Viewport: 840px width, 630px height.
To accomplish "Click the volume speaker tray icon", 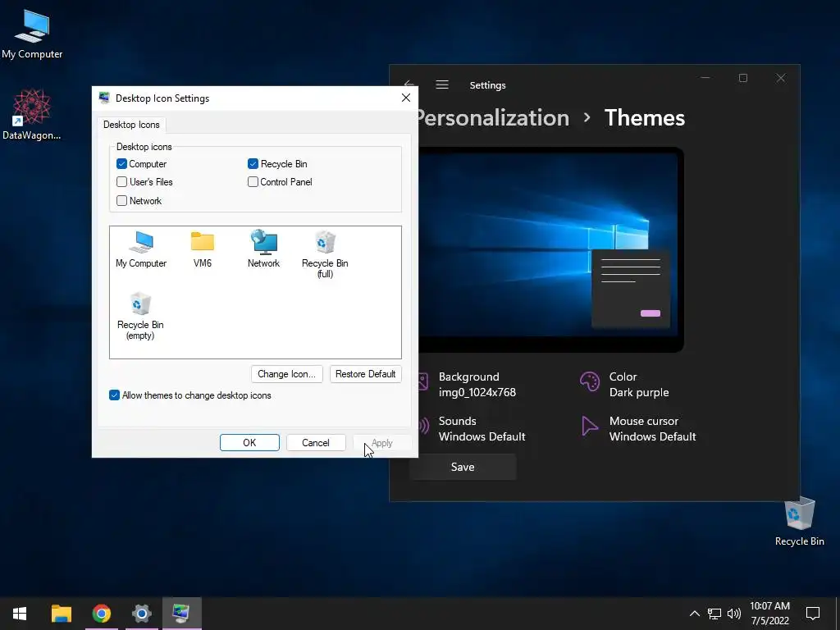I will coord(733,614).
